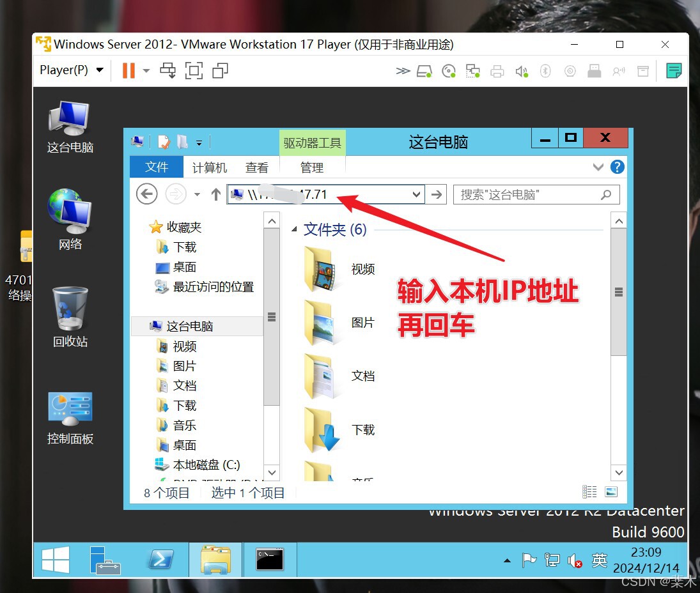The width and height of the screenshot is (700, 593).
Task: Expand the VMware devices toolbar chevron
Action: (x=403, y=71)
